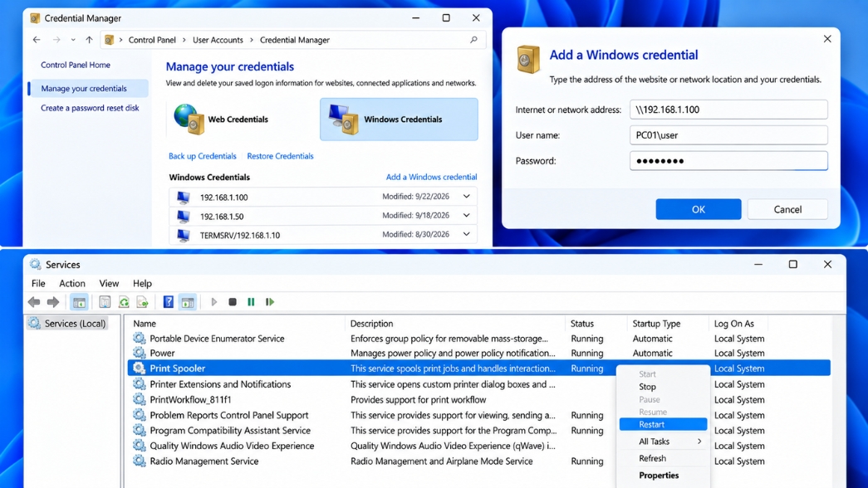The image size is (868, 488).
Task: Click gear icon of Radio Management Service
Action: [139, 461]
